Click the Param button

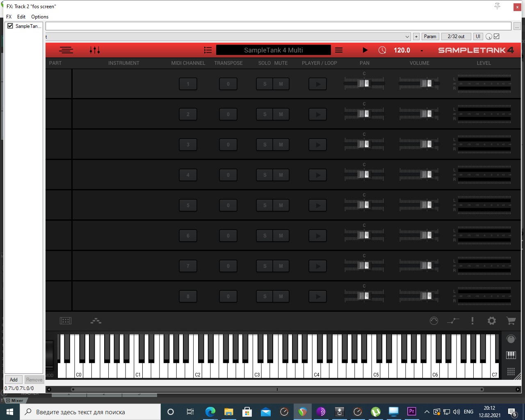[x=430, y=37]
